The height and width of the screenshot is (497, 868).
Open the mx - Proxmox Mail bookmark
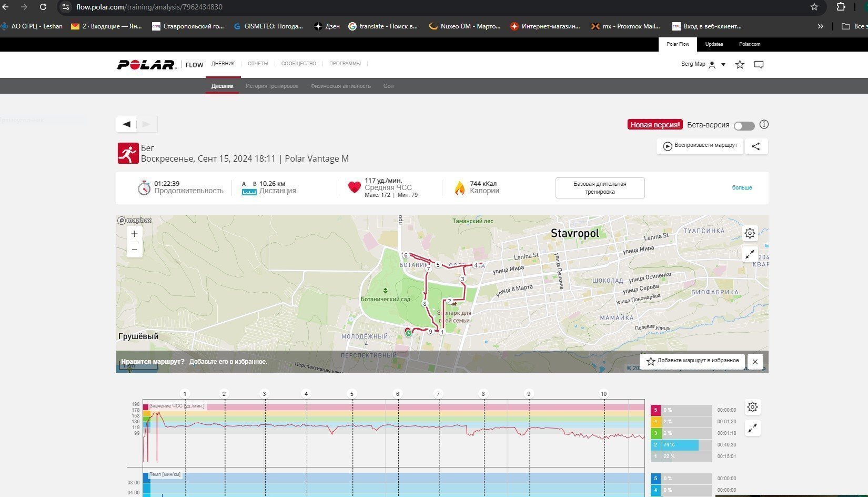(625, 26)
